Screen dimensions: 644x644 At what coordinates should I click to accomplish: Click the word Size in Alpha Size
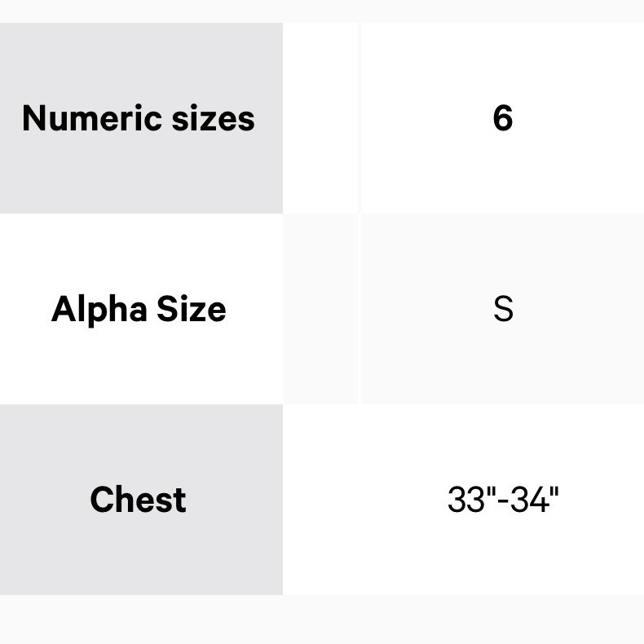[192, 310]
